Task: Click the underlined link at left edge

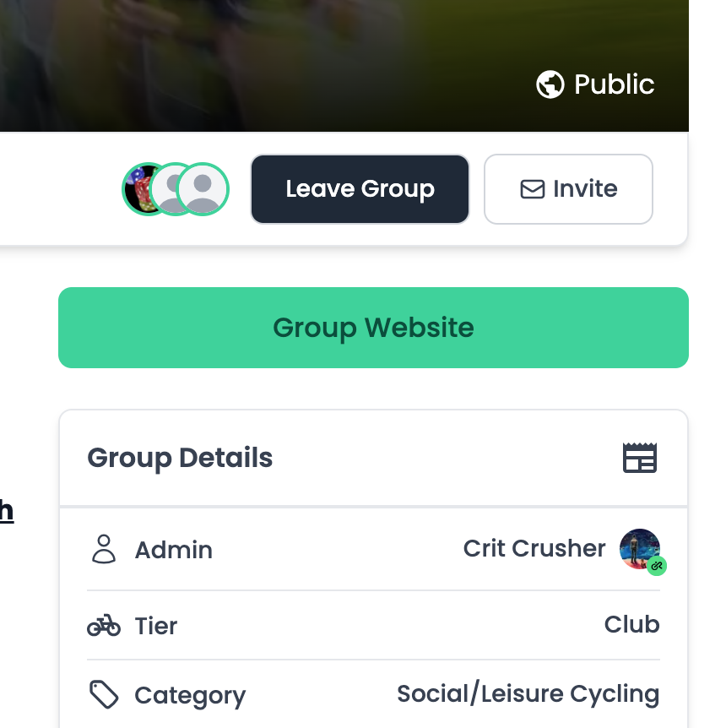Action: [7, 511]
